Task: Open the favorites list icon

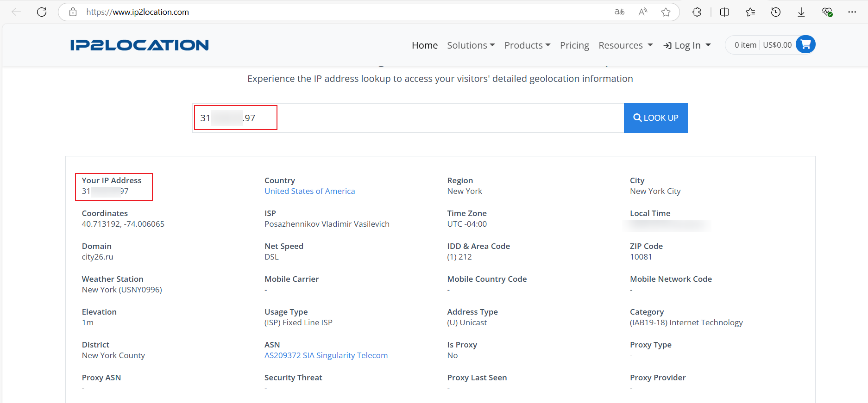Action: tap(750, 12)
